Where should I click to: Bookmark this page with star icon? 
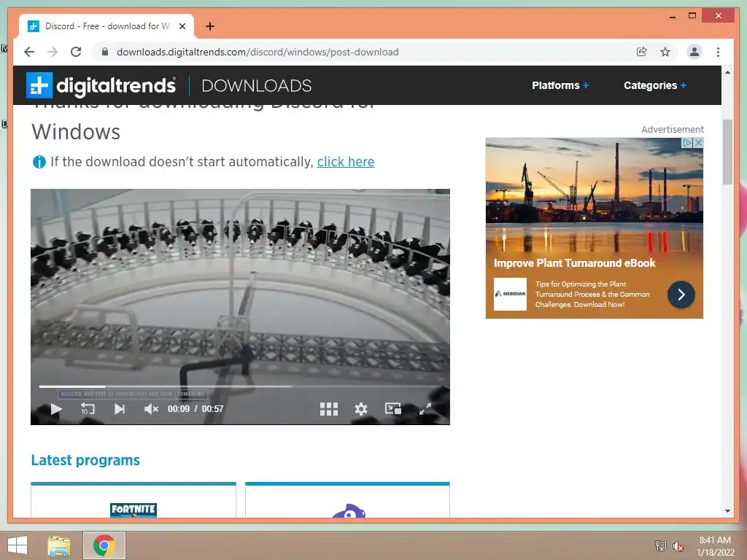point(665,52)
